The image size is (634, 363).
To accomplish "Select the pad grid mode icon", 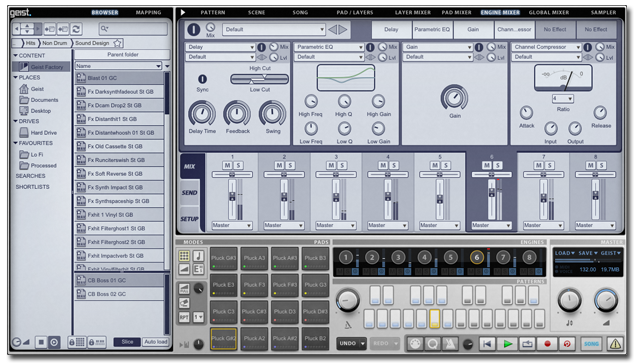I will 184,255.
